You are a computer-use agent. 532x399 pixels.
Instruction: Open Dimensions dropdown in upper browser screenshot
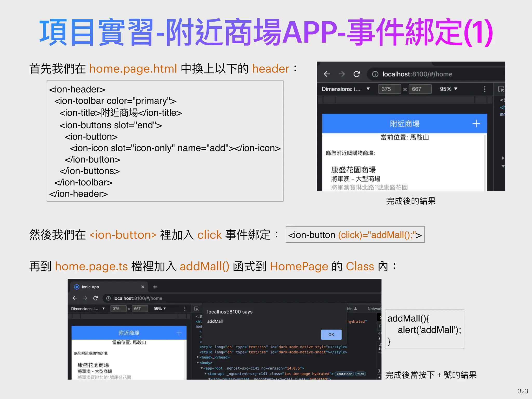pyautogui.click(x=346, y=89)
